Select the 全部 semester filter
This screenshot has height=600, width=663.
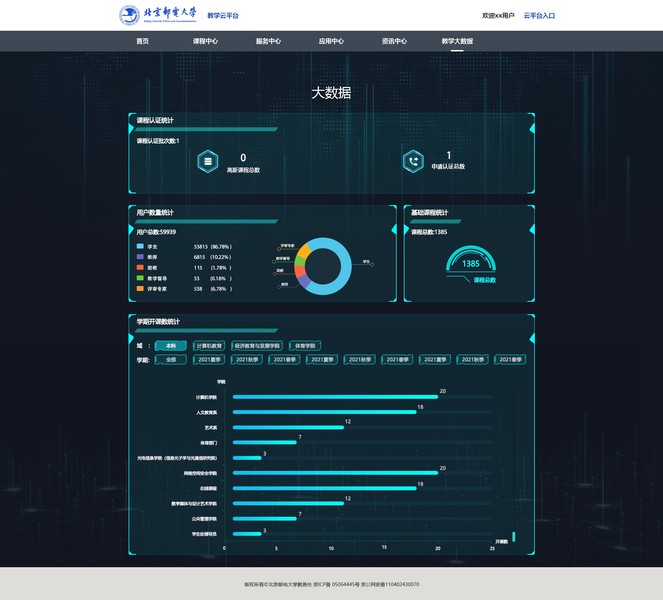(x=171, y=360)
